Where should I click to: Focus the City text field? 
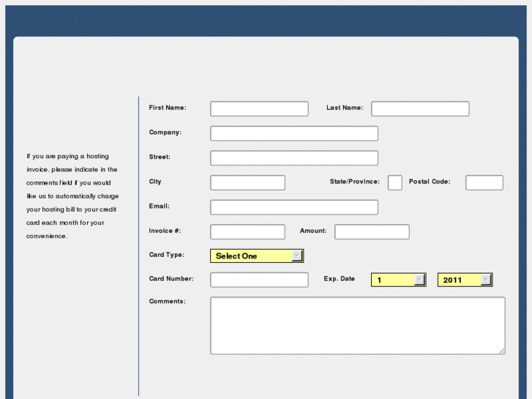(x=247, y=183)
